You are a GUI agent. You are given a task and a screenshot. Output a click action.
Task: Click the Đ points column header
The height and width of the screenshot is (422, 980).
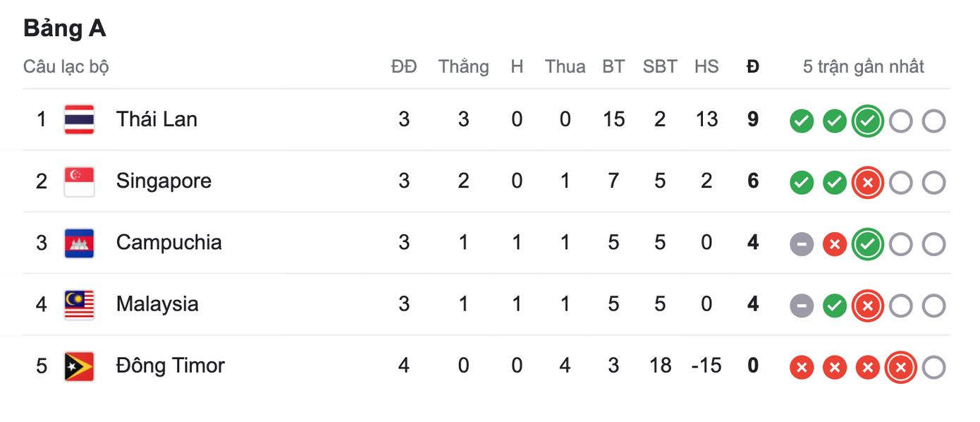753,67
